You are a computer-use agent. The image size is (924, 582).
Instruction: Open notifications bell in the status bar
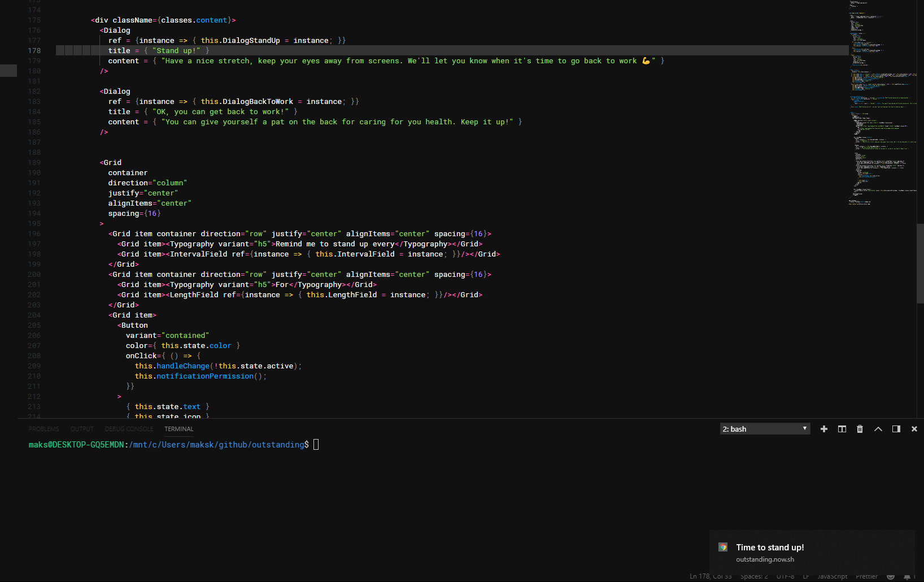point(907,577)
